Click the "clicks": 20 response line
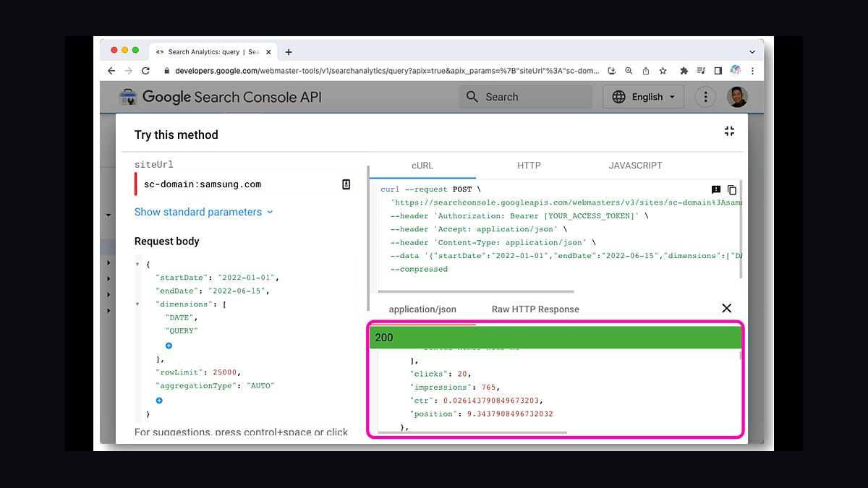The height and width of the screenshot is (488, 868). (x=441, y=374)
